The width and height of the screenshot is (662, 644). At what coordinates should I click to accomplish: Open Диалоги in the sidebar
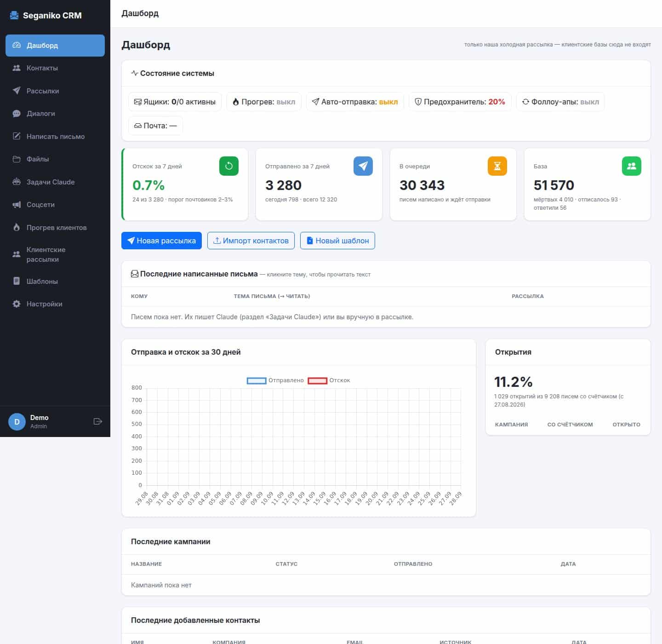click(55, 114)
